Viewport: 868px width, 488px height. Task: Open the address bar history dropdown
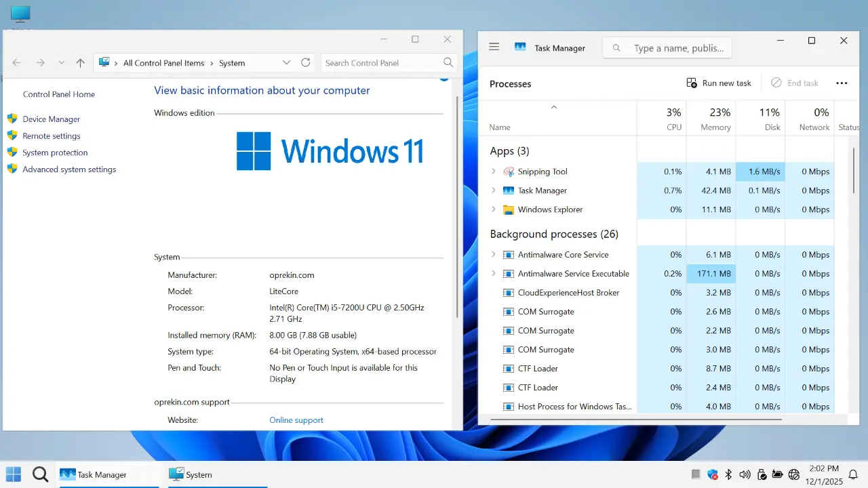[286, 63]
